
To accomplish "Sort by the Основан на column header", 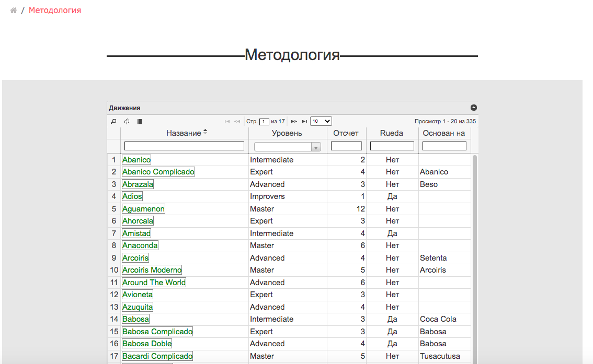I will 444,133.
